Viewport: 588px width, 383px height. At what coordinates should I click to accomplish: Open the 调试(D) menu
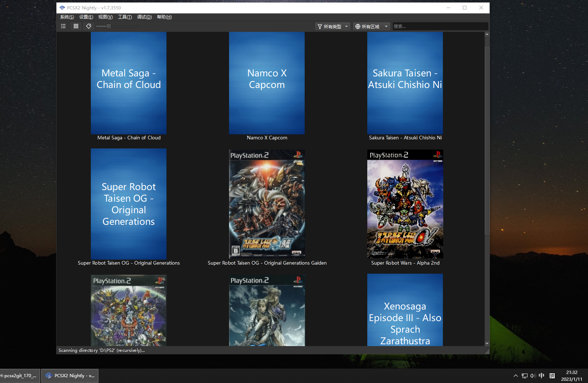pyautogui.click(x=144, y=17)
